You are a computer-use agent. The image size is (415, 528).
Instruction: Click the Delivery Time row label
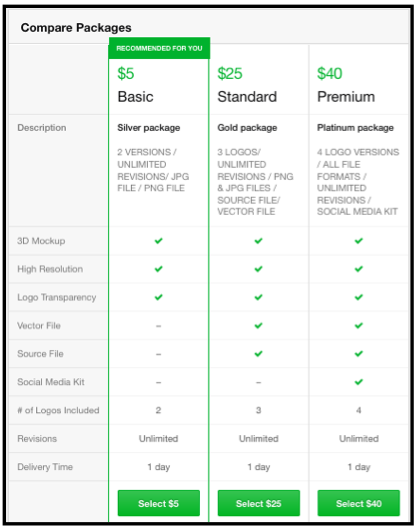(x=45, y=467)
